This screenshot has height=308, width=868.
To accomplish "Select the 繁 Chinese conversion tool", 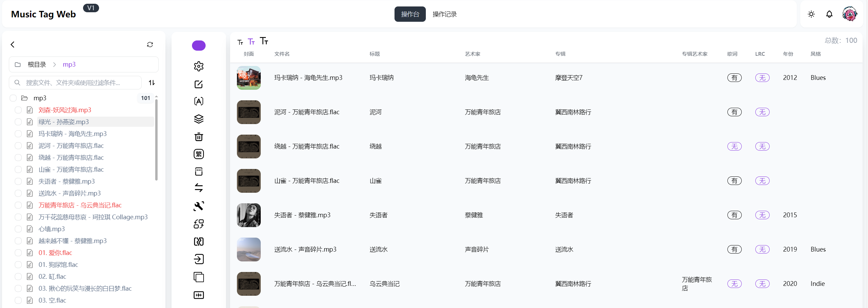I will click(x=198, y=154).
